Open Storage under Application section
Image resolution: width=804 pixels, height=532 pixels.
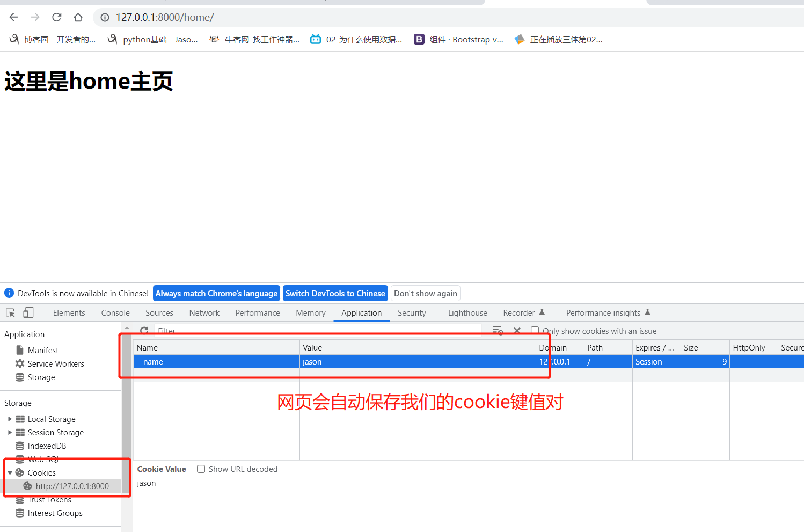(x=41, y=377)
